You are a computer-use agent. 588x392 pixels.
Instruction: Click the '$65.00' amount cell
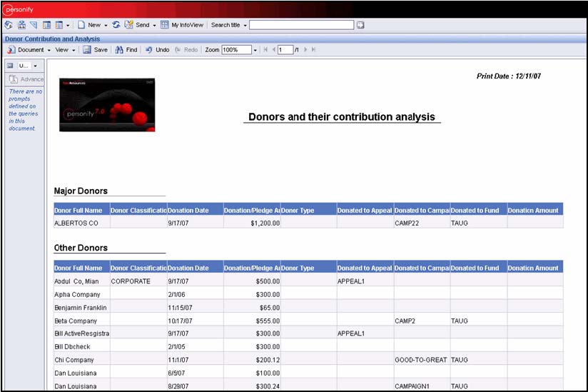(x=252, y=308)
